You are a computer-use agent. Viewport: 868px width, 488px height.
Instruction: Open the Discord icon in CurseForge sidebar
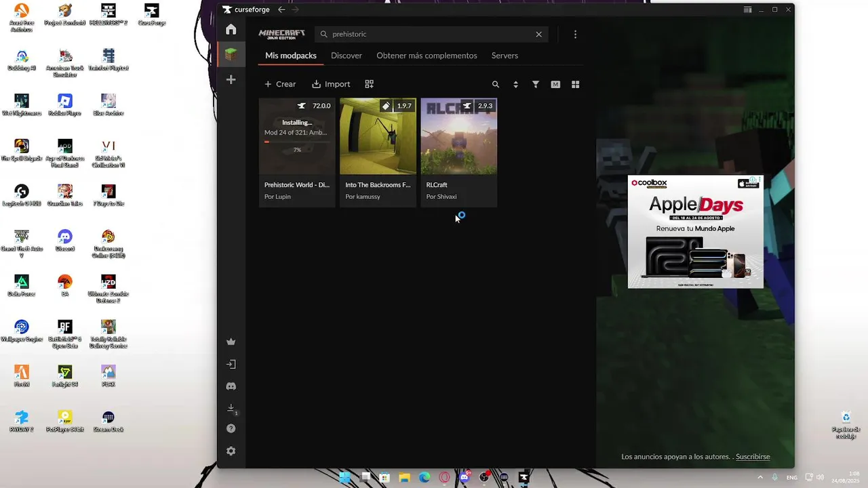point(231,386)
